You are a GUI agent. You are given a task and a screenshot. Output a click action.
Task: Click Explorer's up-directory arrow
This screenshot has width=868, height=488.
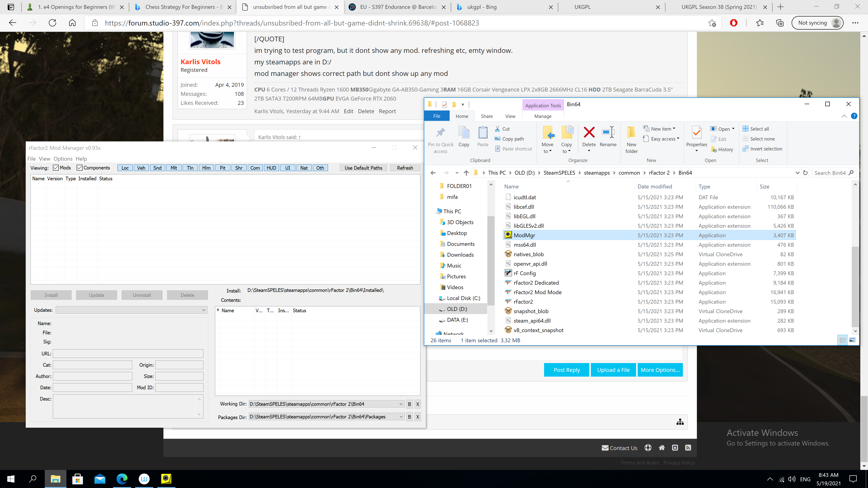(x=466, y=173)
